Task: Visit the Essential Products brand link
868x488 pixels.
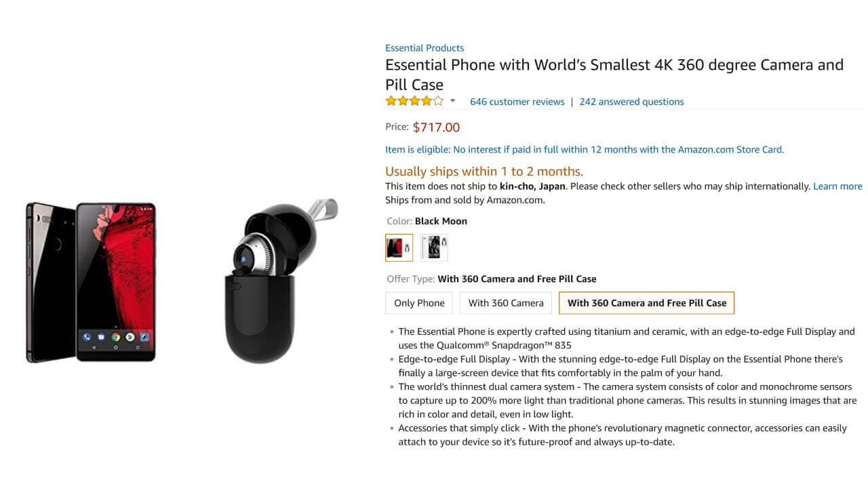Action: pos(425,48)
